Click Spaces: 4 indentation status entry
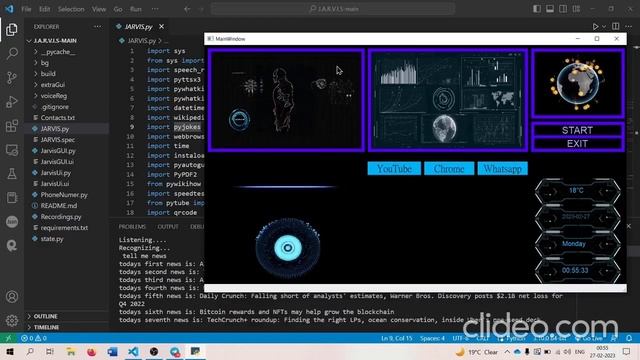Image resolution: width=640 pixels, height=360 pixels. point(432,338)
